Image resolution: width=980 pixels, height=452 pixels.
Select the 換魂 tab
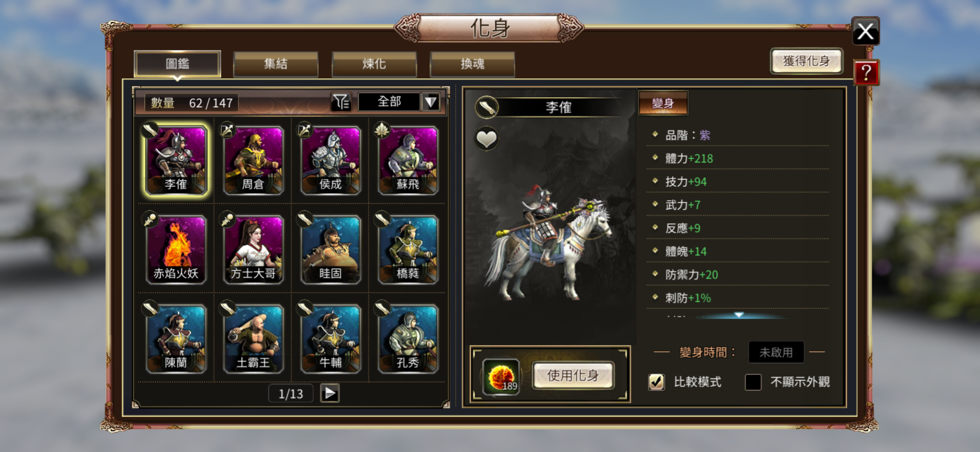(472, 64)
